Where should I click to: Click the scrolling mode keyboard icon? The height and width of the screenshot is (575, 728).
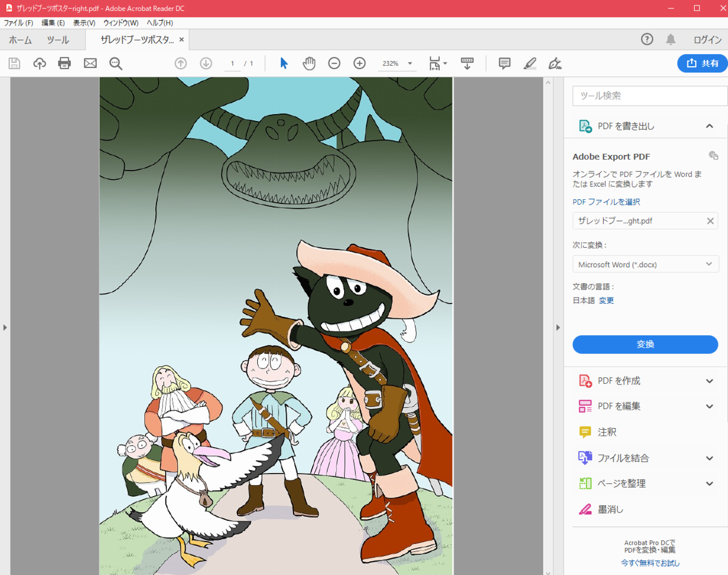467,63
